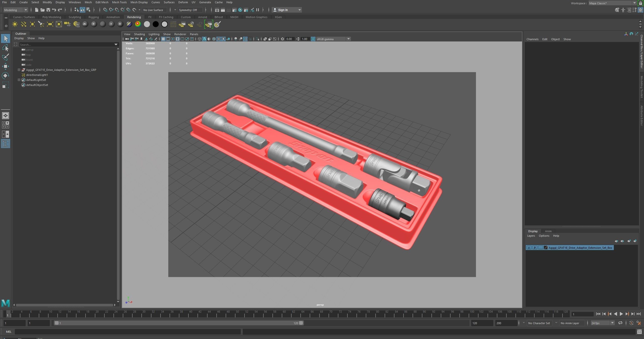Click the rainbow ramp shader shelf icon

click(x=138, y=24)
